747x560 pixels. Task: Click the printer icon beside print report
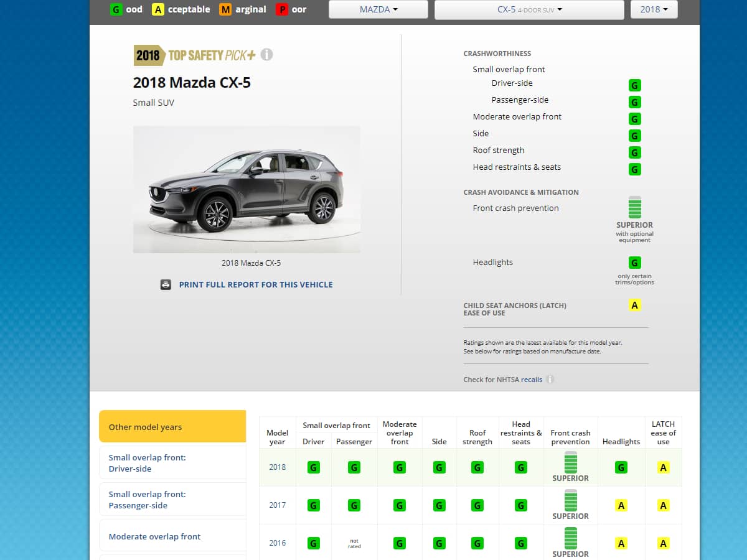[166, 284]
